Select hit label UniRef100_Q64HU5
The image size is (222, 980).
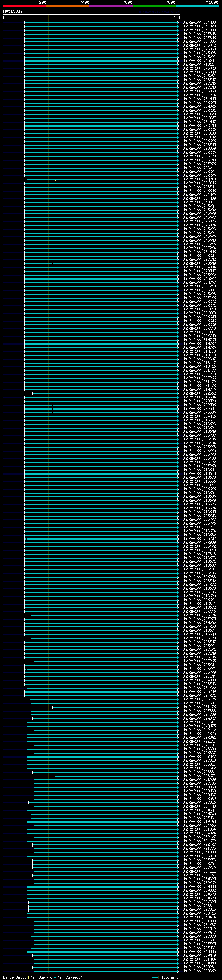(199, 99)
